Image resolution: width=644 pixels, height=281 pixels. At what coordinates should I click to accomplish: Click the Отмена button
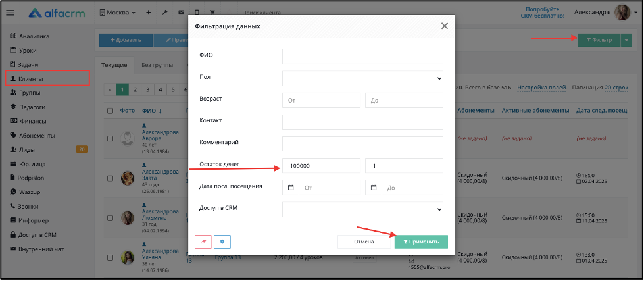[x=364, y=242]
